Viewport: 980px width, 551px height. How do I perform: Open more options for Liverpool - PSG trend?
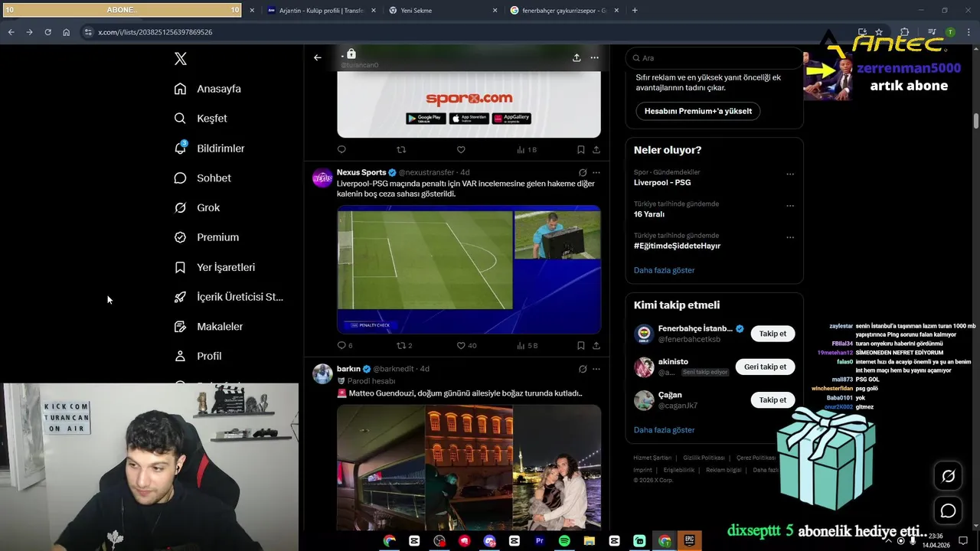pyautogui.click(x=790, y=174)
